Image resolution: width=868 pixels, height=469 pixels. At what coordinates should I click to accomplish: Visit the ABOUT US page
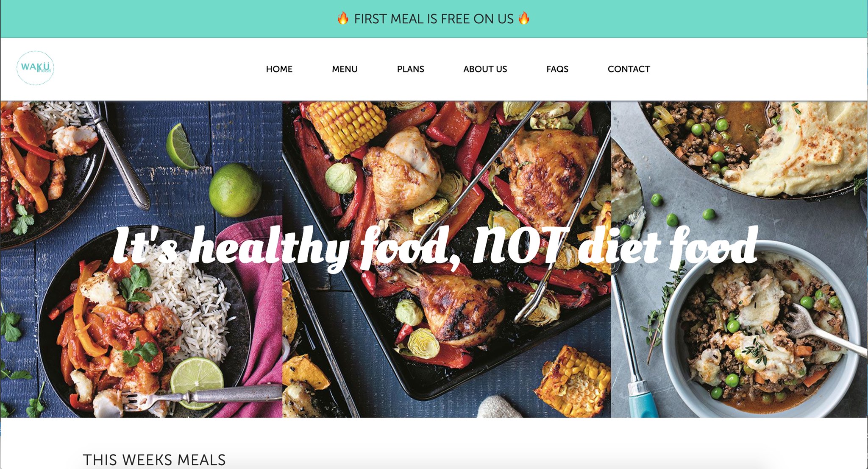(x=485, y=69)
